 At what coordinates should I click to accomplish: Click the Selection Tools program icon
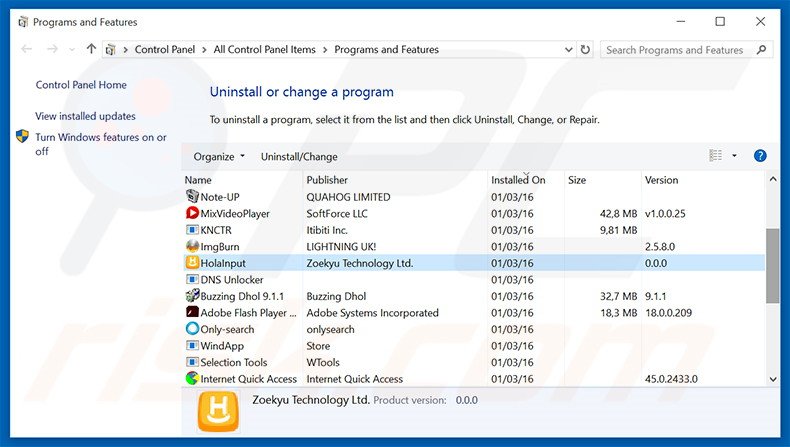pyautogui.click(x=192, y=362)
